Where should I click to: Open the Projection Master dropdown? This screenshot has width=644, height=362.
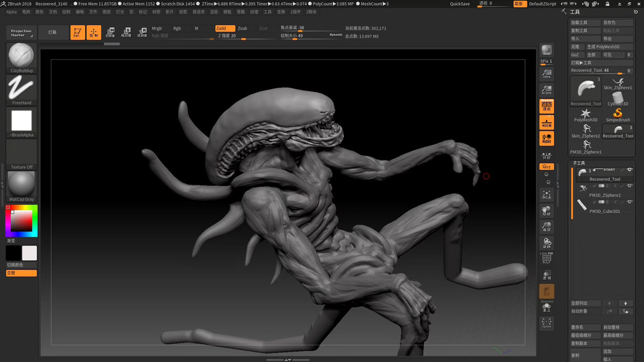tap(21, 33)
